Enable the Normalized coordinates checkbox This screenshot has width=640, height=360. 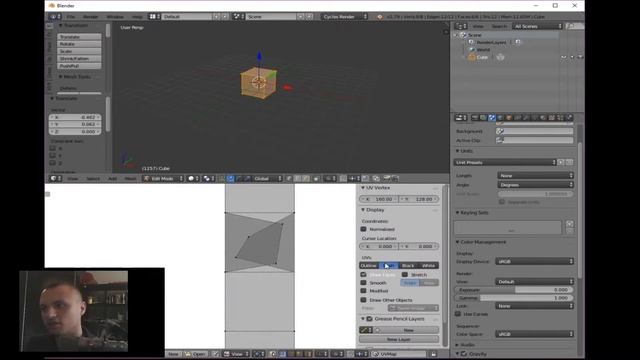coord(363,229)
